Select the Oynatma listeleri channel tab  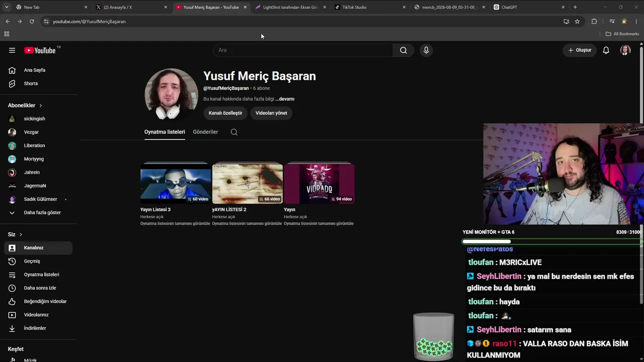pyautogui.click(x=165, y=132)
